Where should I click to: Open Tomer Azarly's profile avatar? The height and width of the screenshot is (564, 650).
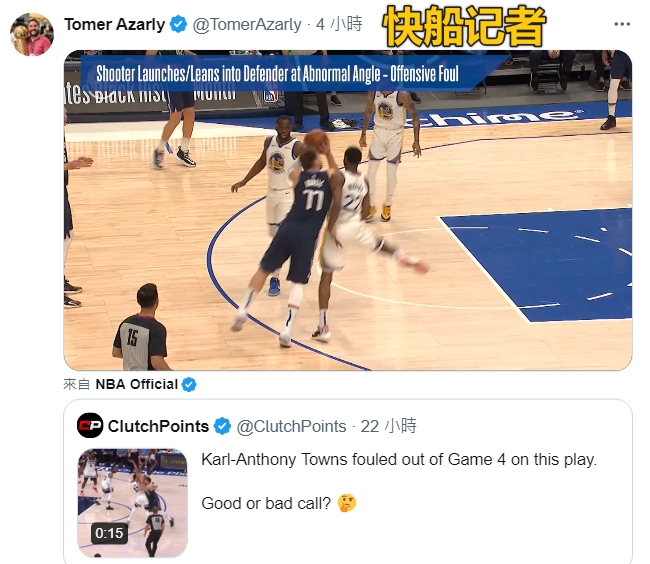[32, 34]
